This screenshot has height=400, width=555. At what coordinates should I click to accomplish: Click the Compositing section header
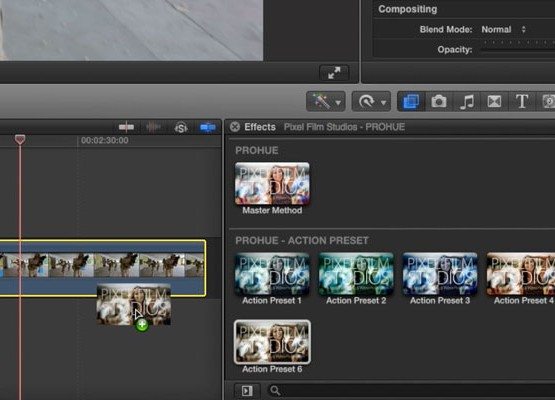(x=407, y=9)
